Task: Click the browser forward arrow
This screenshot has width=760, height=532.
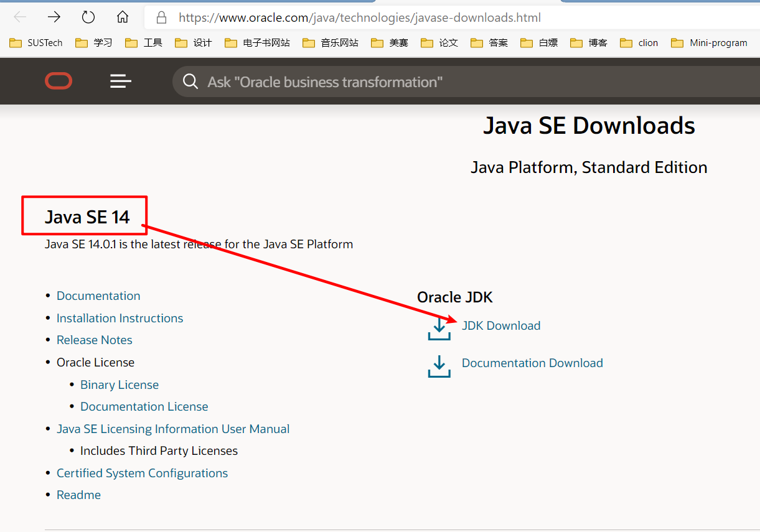Action: pyautogui.click(x=54, y=17)
